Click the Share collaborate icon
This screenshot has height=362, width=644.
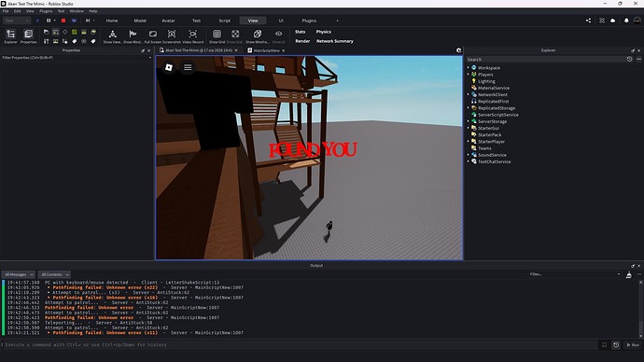pos(589,21)
